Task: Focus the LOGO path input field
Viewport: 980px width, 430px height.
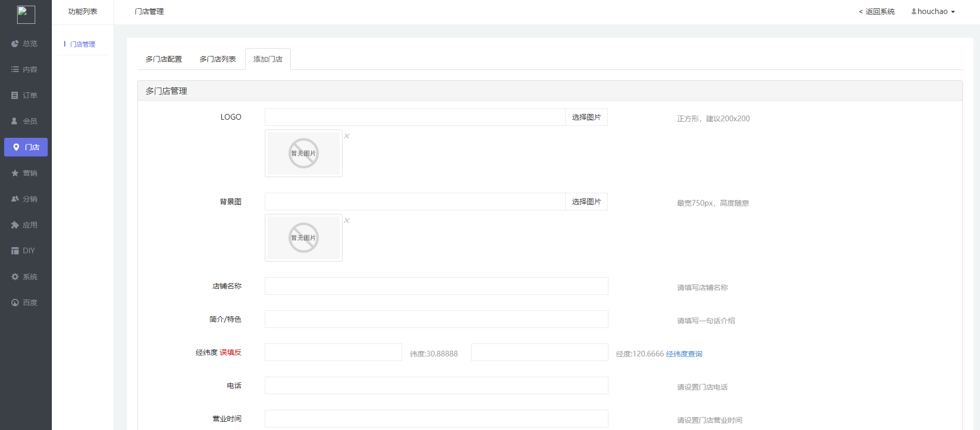Action: tap(415, 117)
